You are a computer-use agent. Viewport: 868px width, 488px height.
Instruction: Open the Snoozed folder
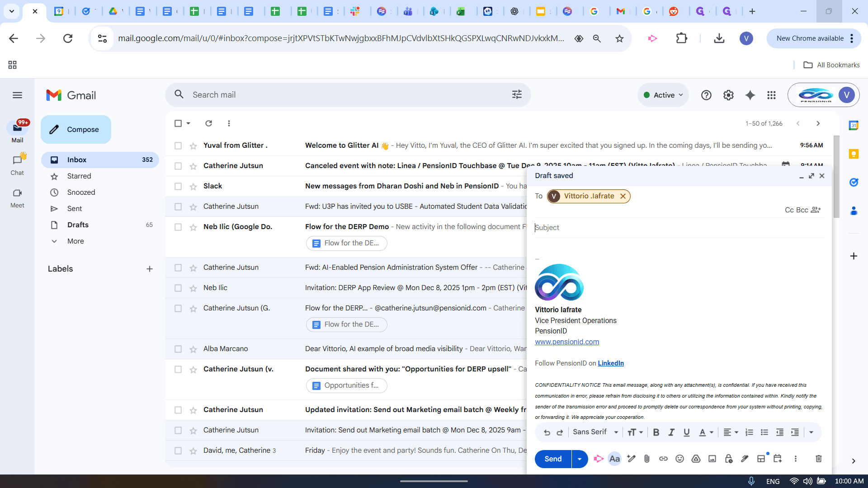click(81, 192)
